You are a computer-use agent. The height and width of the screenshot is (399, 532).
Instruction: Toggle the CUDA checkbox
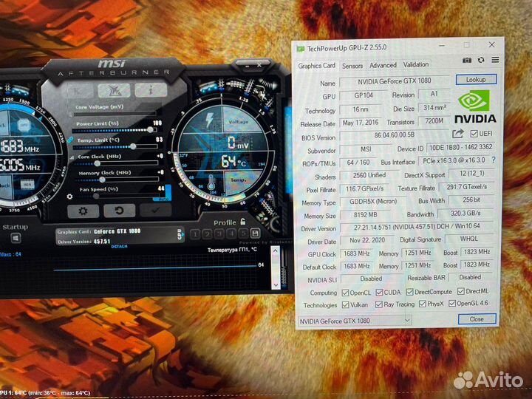click(379, 293)
